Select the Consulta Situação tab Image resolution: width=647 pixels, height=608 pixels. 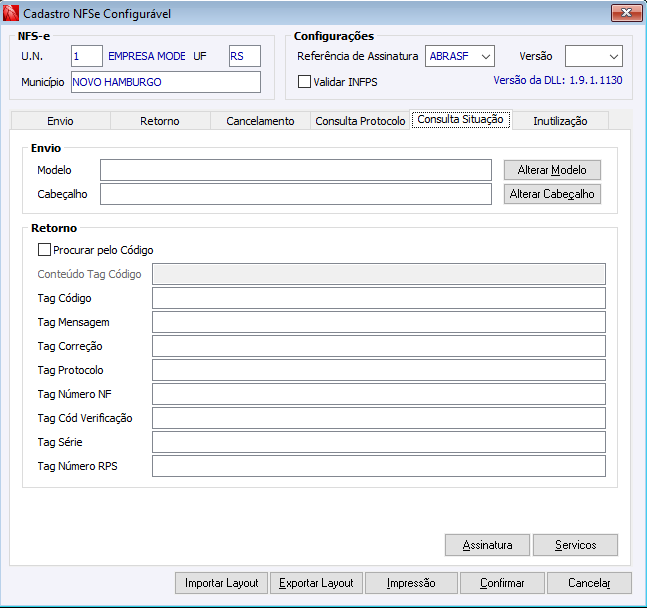click(x=460, y=119)
